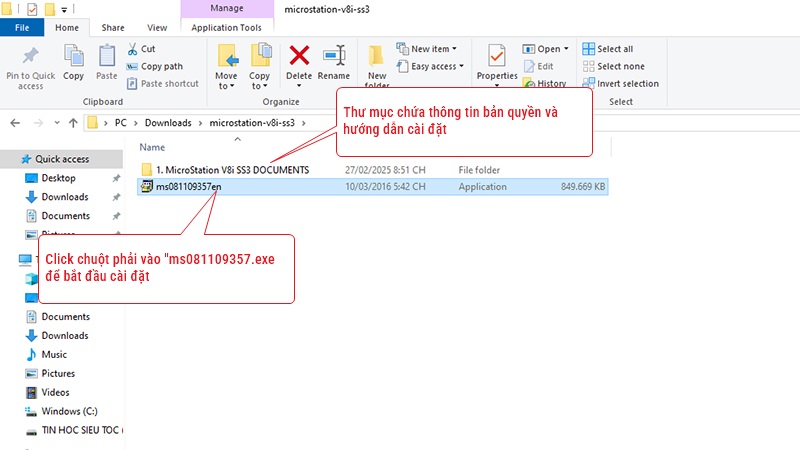The height and width of the screenshot is (450, 800).
Task: Open Windows (C:) drive
Action: [x=69, y=411]
